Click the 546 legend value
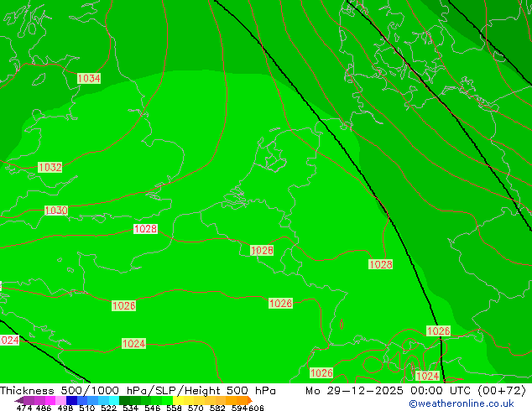 152,408
